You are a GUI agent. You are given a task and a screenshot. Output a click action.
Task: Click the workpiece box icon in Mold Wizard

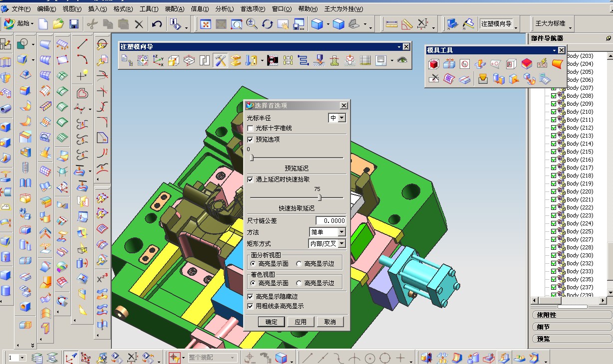pos(174,61)
